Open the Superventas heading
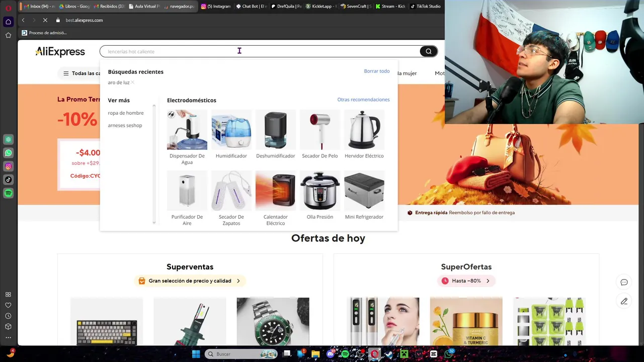Viewport: 644px width, 362px height. pos(190,267)
